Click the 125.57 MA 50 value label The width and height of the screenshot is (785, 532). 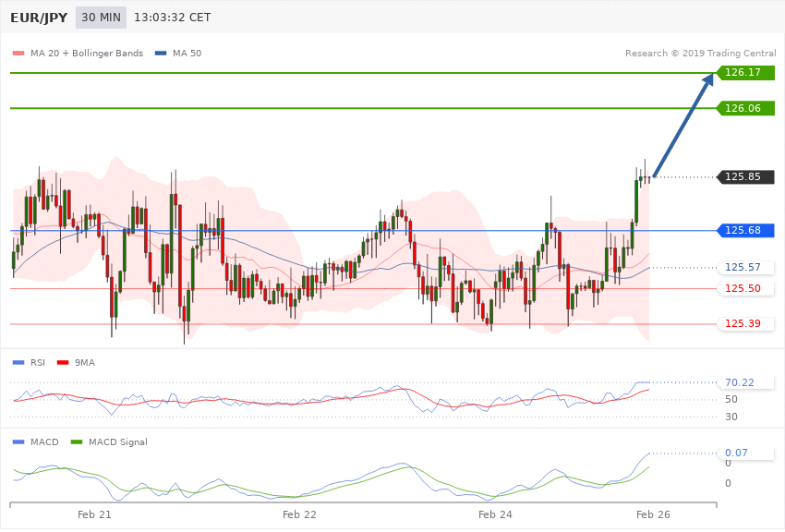pos(745,267)
